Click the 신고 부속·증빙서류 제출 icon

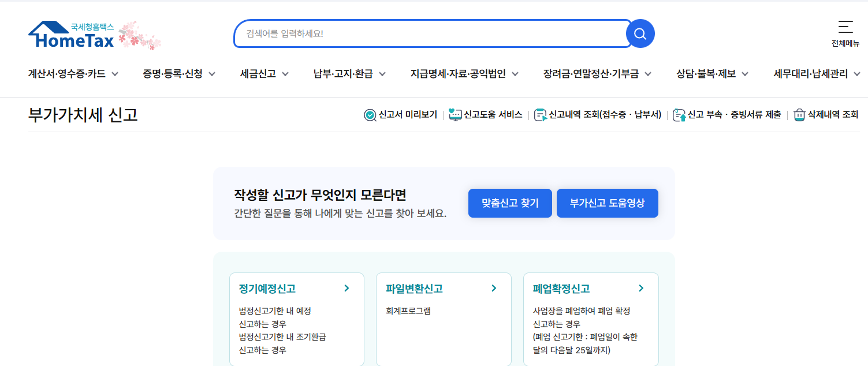click(x=677, y=114)
